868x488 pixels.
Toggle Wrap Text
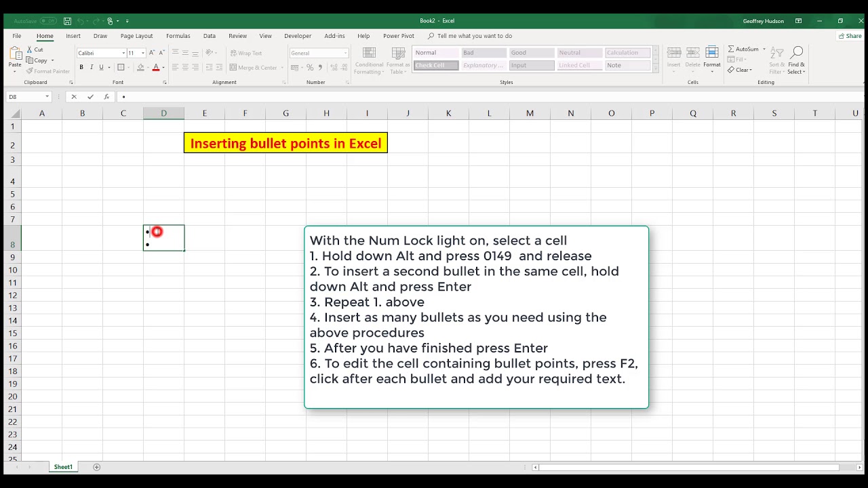(x=245, y=53)
